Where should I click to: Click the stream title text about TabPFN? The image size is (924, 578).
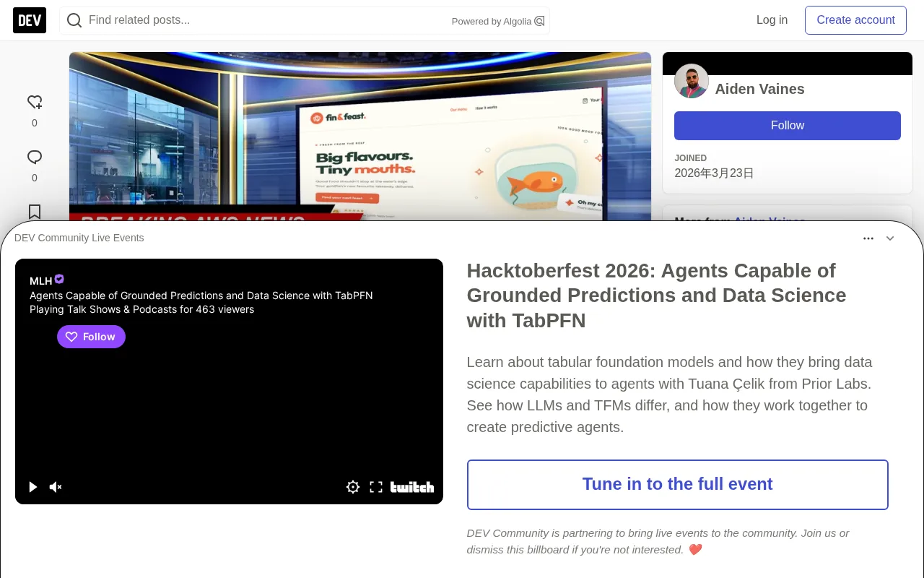201,296
